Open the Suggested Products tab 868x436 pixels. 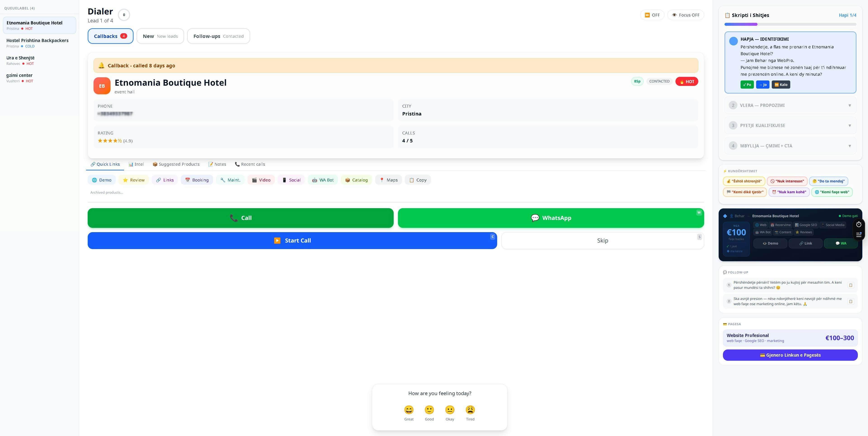(176, 164)
